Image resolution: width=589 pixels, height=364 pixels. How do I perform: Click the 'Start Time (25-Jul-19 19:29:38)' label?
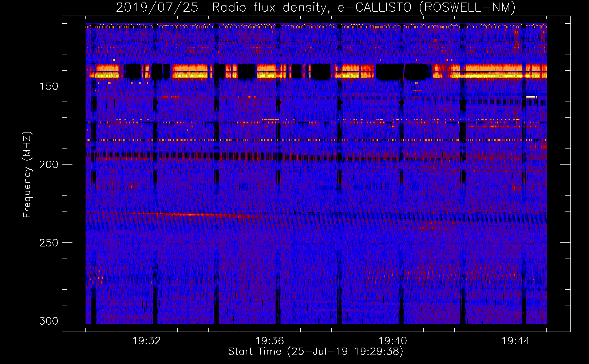pos(316,352)
